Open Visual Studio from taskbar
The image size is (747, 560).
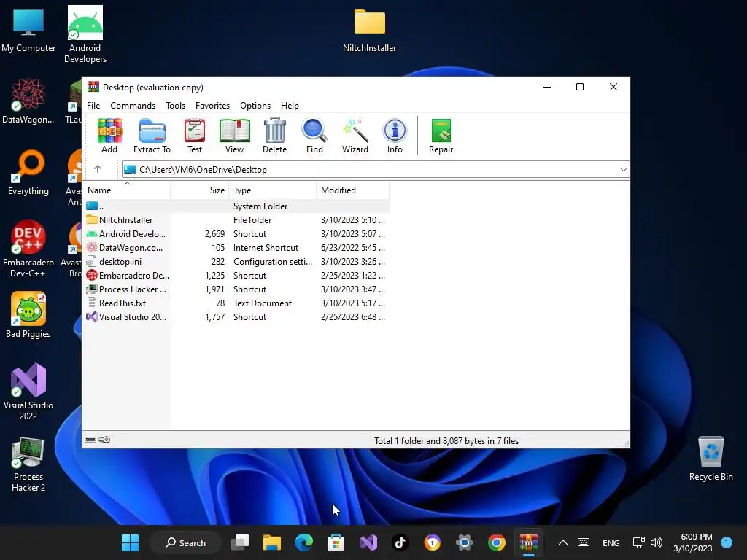tap(368, 542)
